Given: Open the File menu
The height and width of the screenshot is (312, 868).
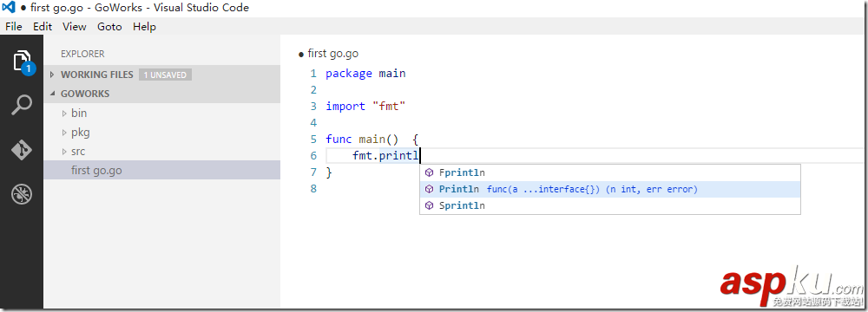Looking at the screenshot, I should coord(13,27).
